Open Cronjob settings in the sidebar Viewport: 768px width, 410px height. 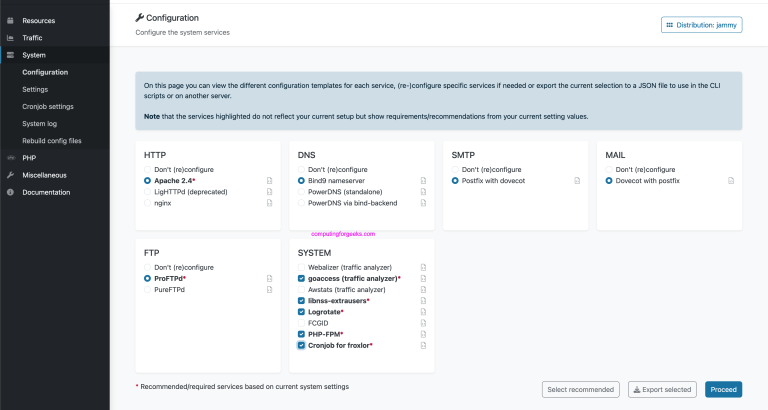(47, 106)
